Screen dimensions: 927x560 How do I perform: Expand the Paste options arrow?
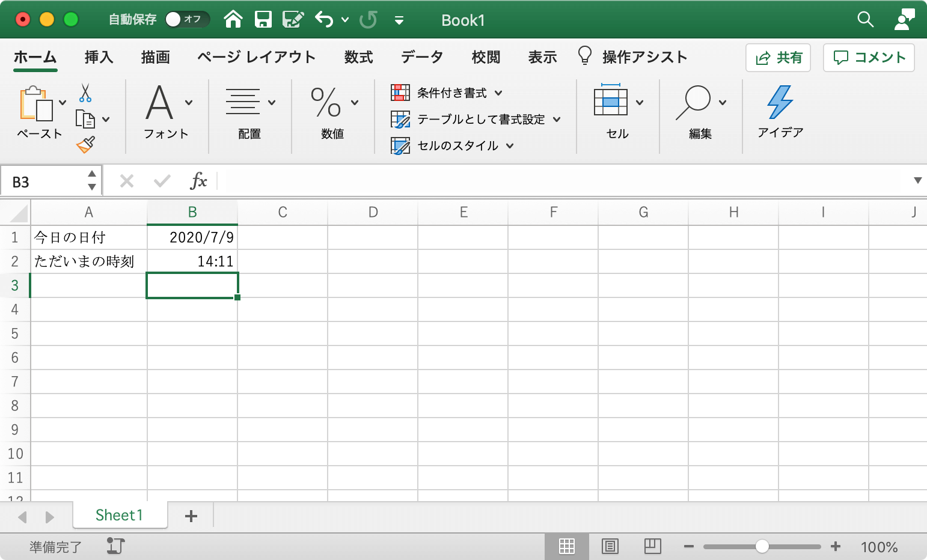(63, 103)
